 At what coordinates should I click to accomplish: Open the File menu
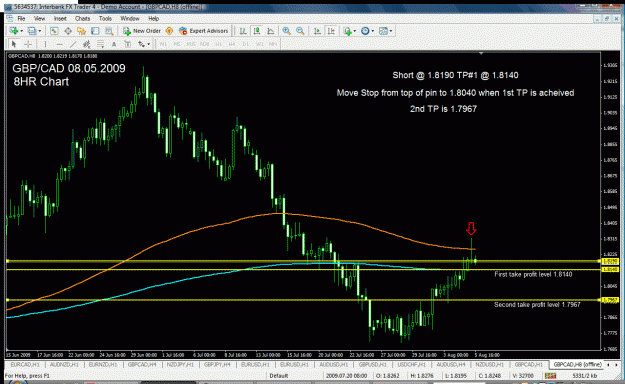pyautogui.click(x=21, y=19)
